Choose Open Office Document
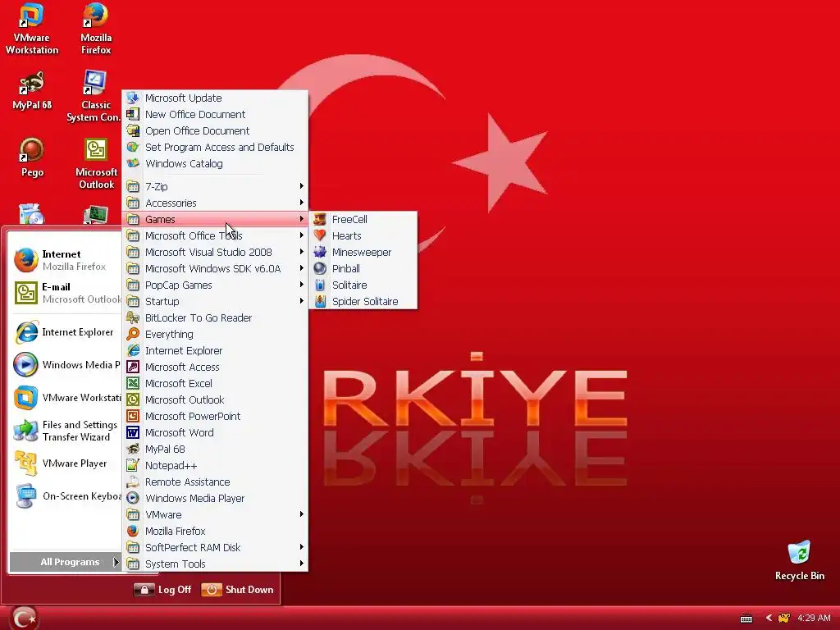840x630 pixels. (x=215, y=130)
